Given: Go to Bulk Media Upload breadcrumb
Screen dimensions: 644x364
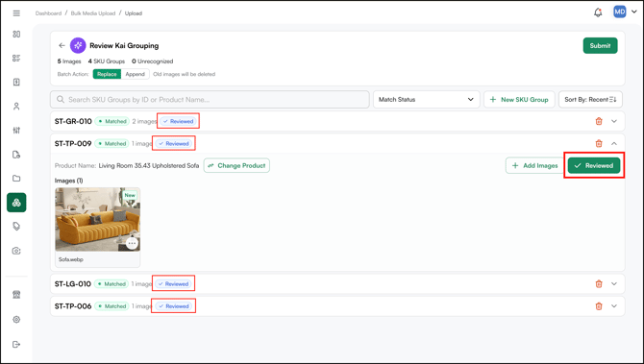Looking at the screenshot, I should click(93, 13).
